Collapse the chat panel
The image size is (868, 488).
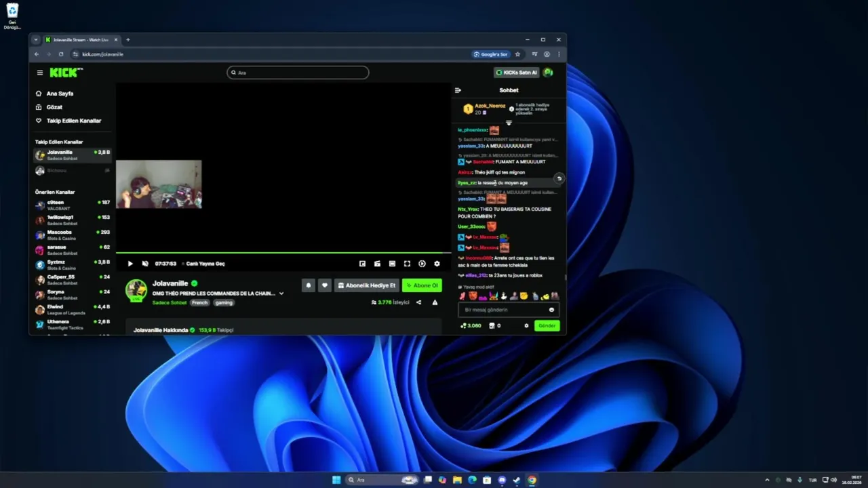458,90
